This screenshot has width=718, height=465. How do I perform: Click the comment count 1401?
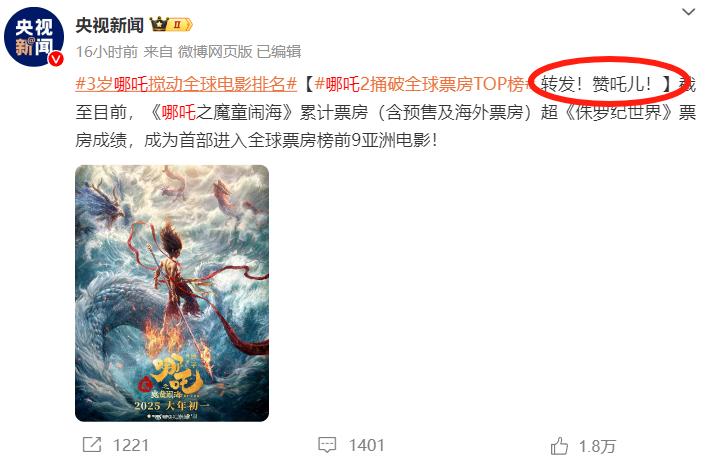(366, 445)
